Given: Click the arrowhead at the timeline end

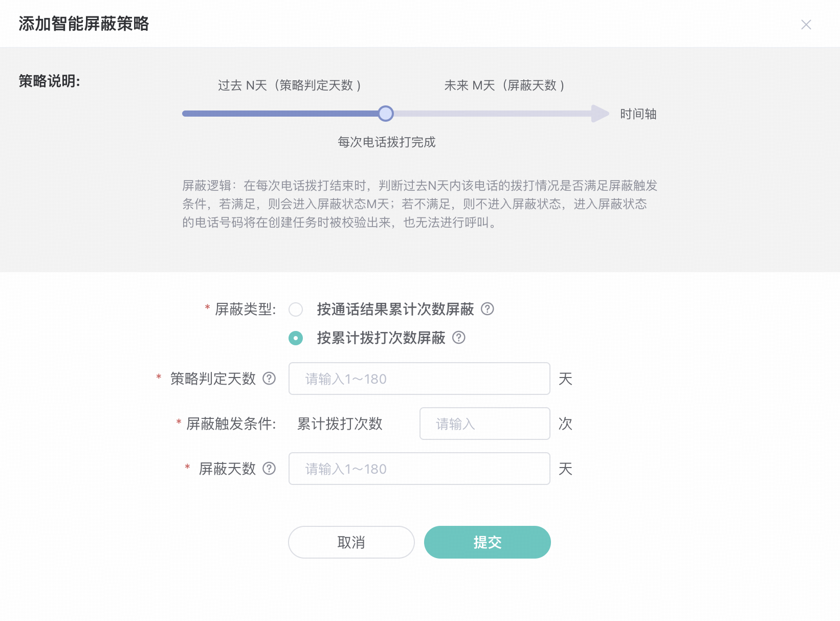Looking at the screenshot, I should click(x=600, y=114).
